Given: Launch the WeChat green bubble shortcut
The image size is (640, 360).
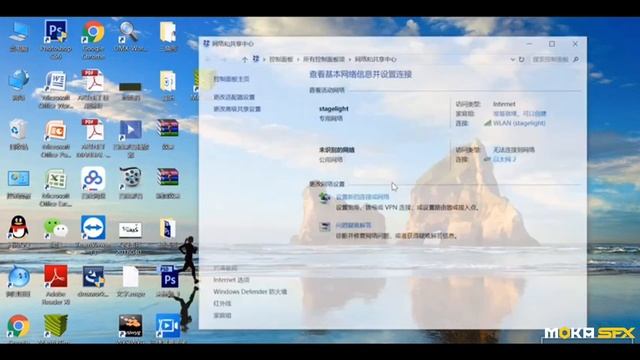Looking at the screenshot, I should coord(56,228).
